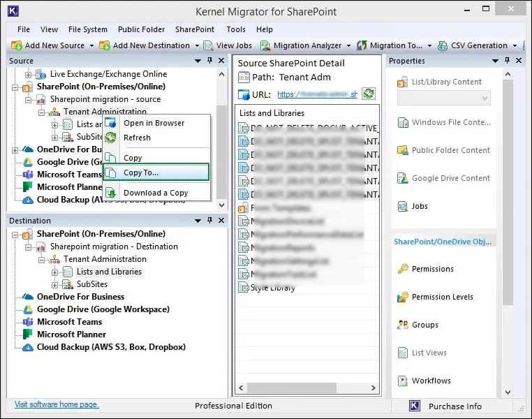532x419 pixels.
Task: Open the Migration Analyzer dropdown arrow
Action: (x=348, y=45)
